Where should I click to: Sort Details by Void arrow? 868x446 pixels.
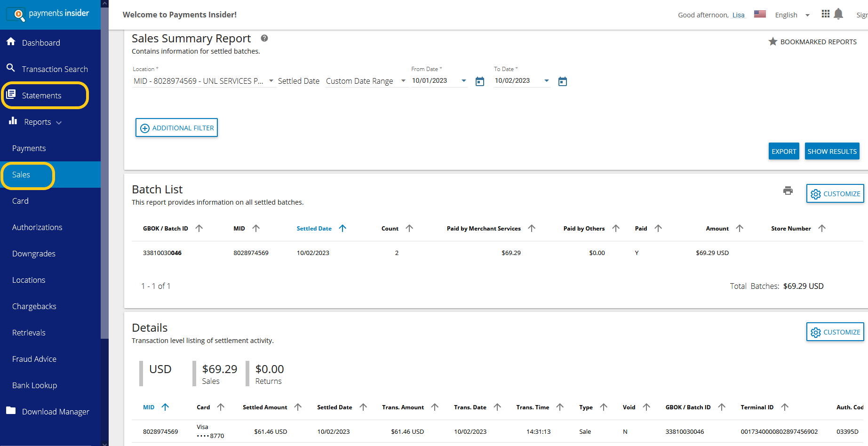click(x=646, y=407)
